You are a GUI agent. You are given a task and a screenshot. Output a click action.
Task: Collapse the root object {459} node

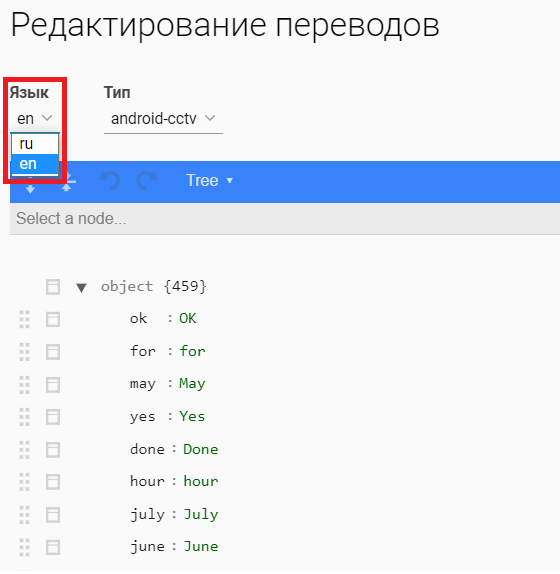click(81, 287)
